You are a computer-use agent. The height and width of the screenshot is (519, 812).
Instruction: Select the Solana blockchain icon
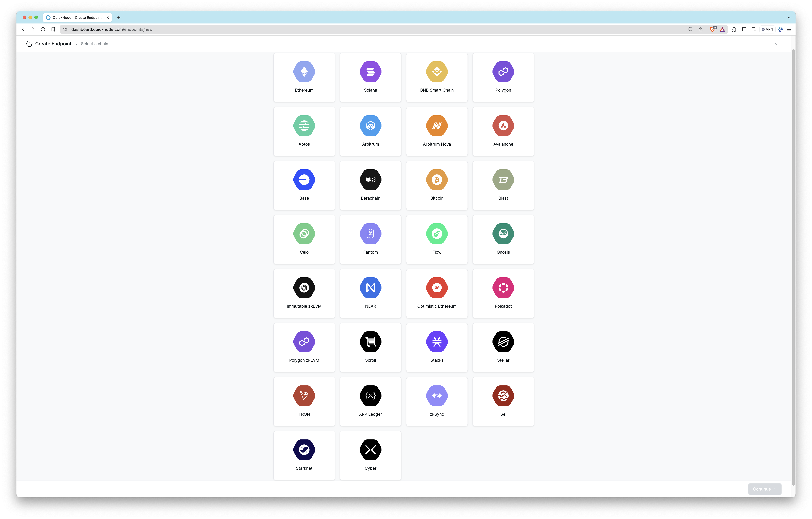pyautogui.click(x=370, y=71)
